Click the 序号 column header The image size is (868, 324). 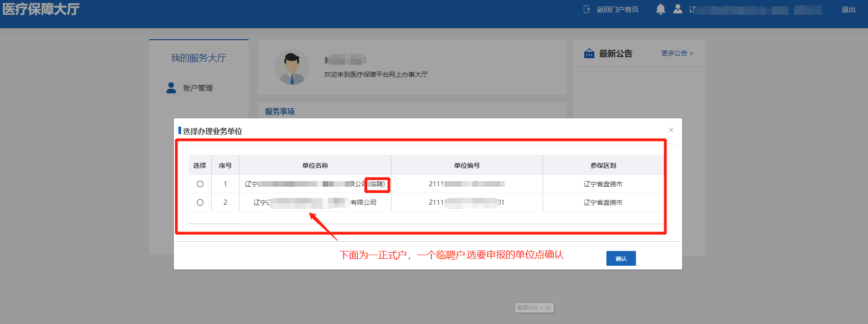click(225, 165)
